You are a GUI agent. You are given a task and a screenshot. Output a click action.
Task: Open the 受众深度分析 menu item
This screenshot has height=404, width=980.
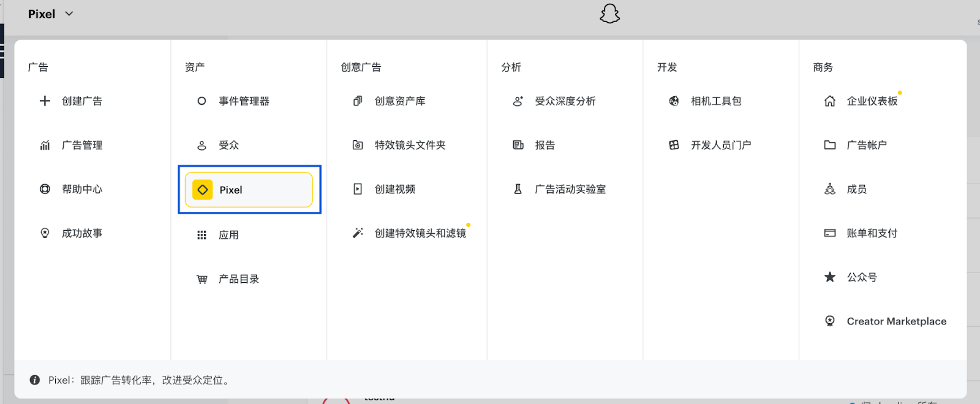click(x=565, y=101)
